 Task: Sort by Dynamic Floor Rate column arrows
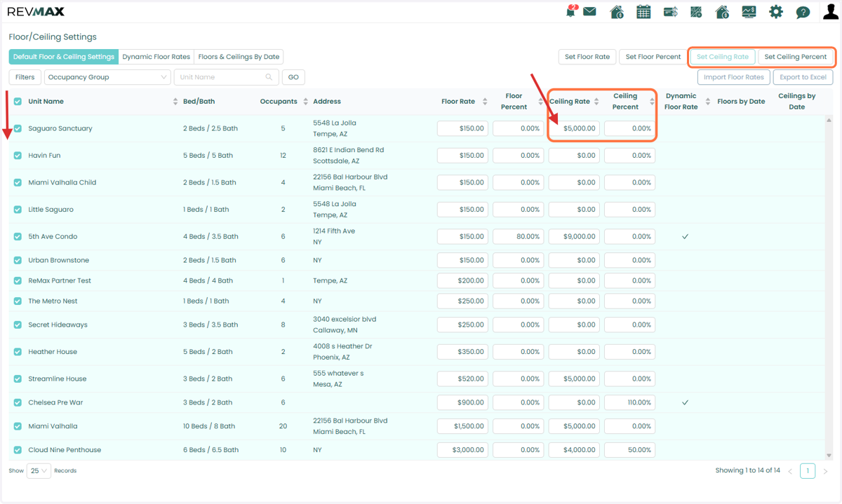[708, 102]
